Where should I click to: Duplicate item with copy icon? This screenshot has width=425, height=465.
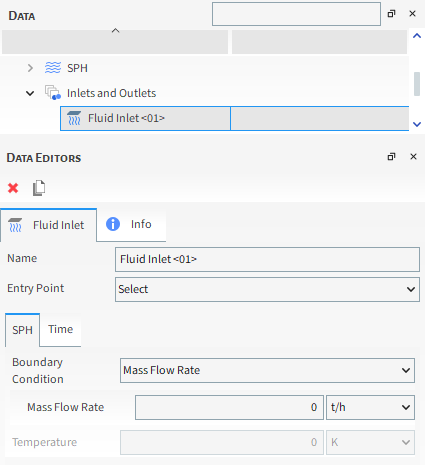[39, 188]
